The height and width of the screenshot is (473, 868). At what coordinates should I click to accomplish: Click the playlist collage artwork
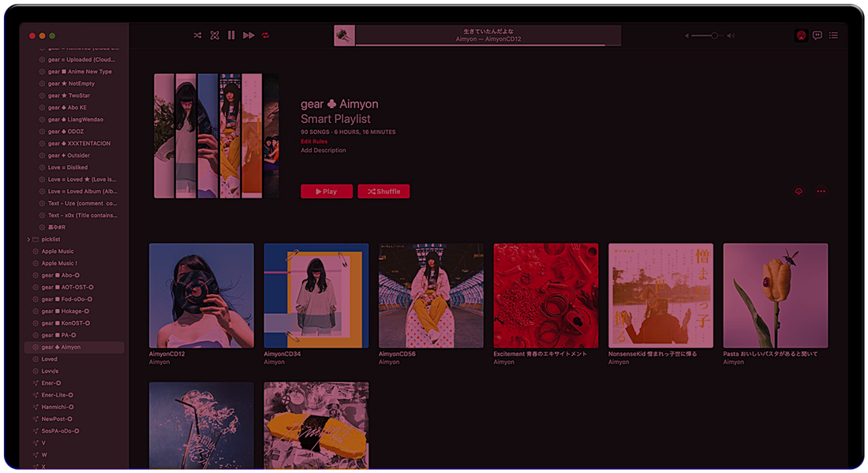(216, 136)
